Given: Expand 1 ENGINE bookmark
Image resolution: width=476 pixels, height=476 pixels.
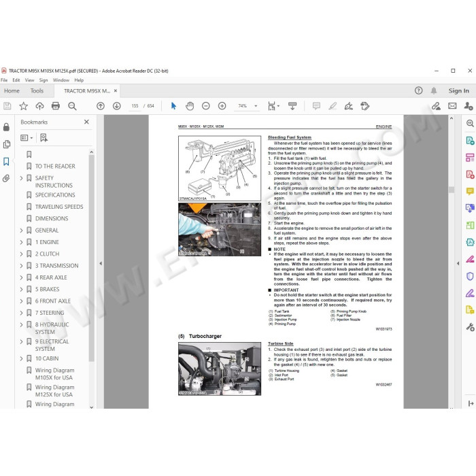Looking at the screenshot, I should 21,242.
